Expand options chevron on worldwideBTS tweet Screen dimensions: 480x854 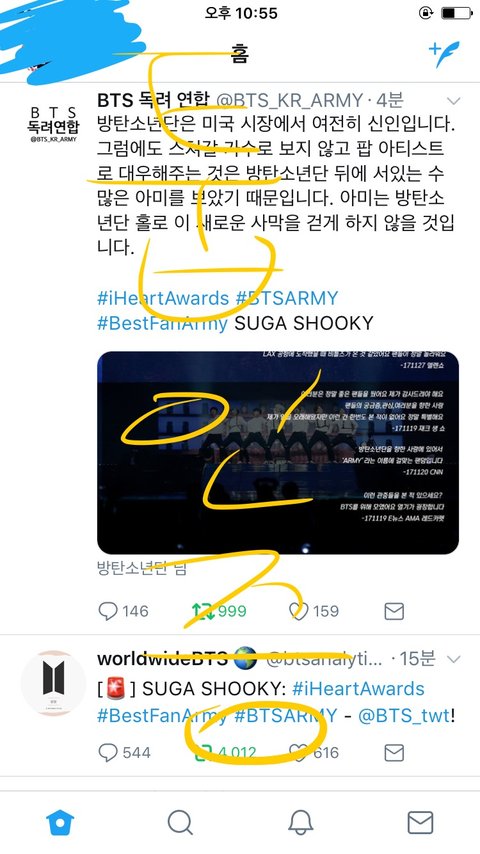click(453, 660)
